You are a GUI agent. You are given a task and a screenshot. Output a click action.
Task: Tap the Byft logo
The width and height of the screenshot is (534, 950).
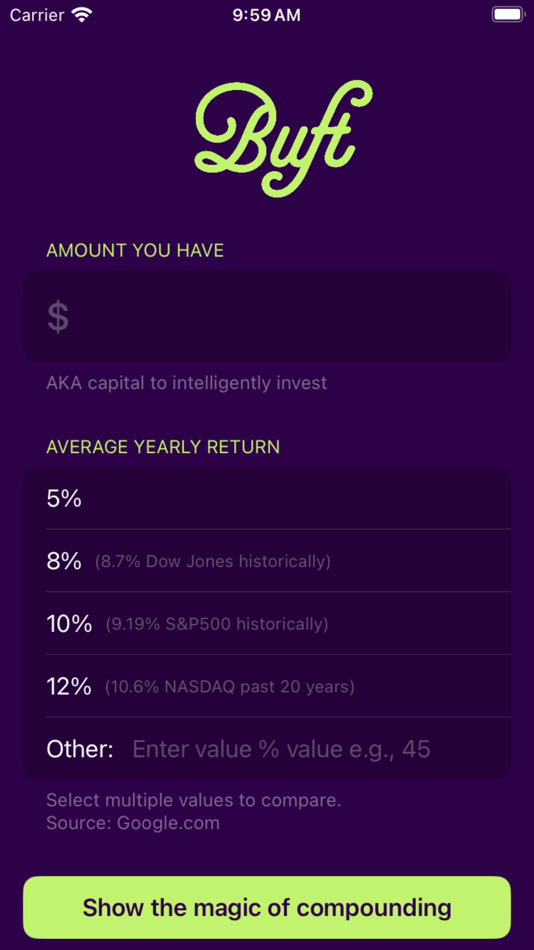(x=282, y=138)
